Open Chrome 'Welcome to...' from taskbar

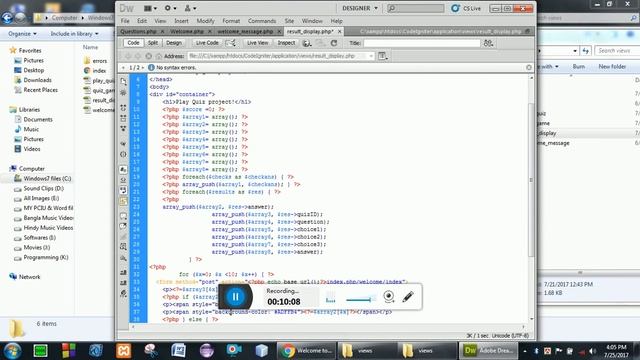pos(307,351)
